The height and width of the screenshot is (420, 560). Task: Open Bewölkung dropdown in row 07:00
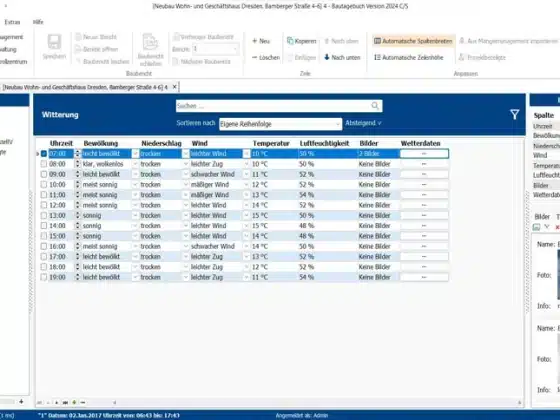point(135,154)
